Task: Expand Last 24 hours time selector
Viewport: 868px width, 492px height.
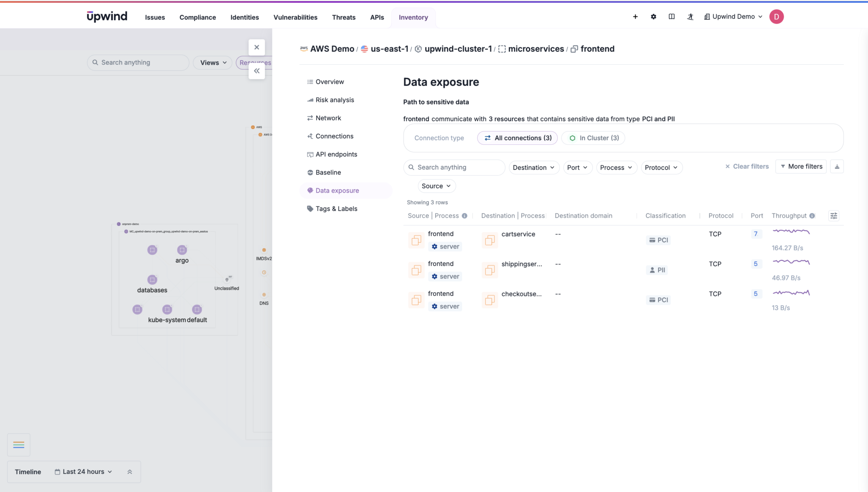Action: pos(83,472)
